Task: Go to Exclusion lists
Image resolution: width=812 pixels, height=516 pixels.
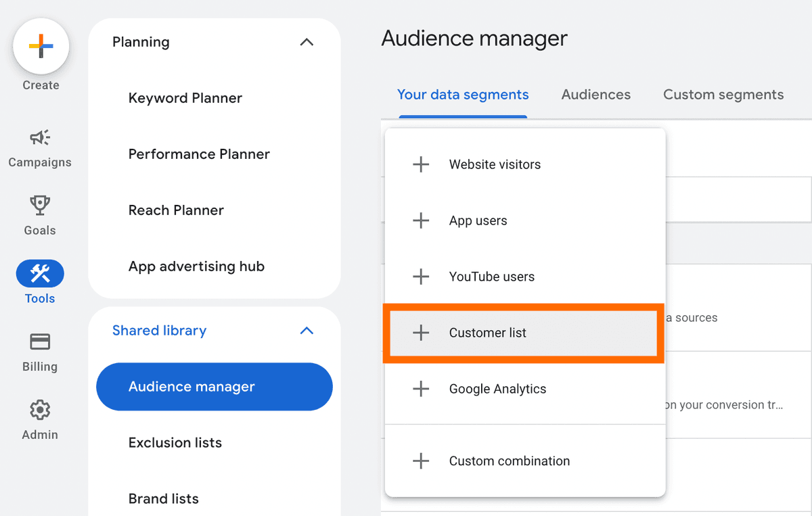Action: (175, 442)
